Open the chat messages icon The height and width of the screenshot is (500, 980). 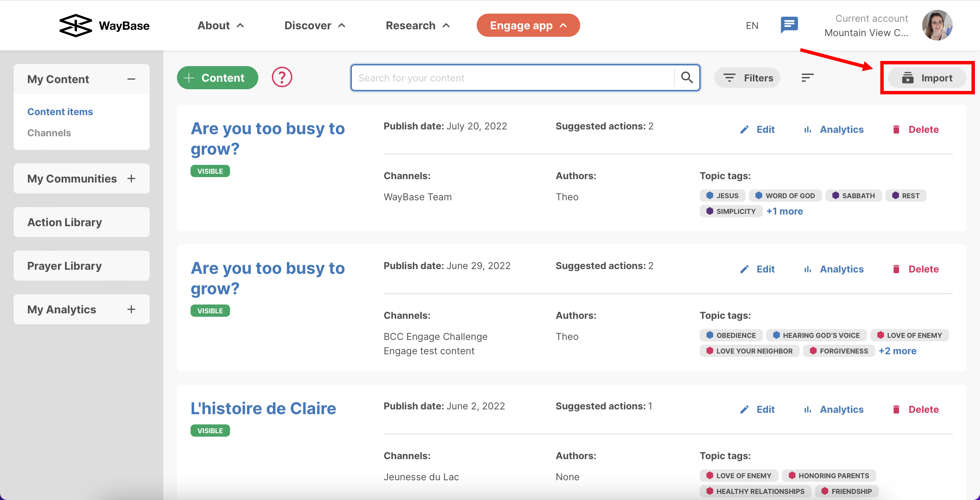(x=789, y=25)
